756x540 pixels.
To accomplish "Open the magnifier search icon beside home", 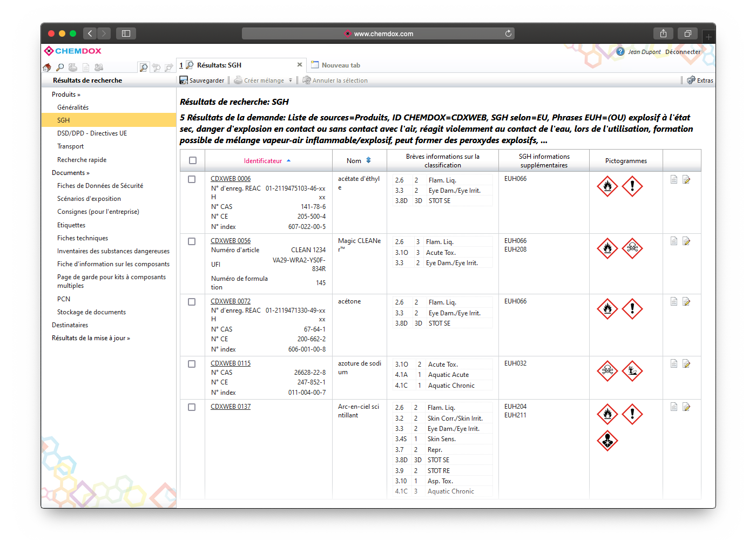I will [x=60, y=67].
